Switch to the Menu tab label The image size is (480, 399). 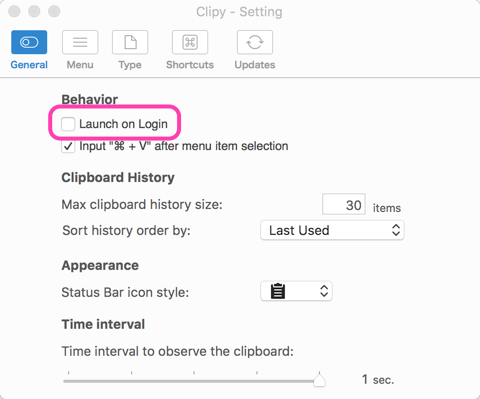(80, 65)
